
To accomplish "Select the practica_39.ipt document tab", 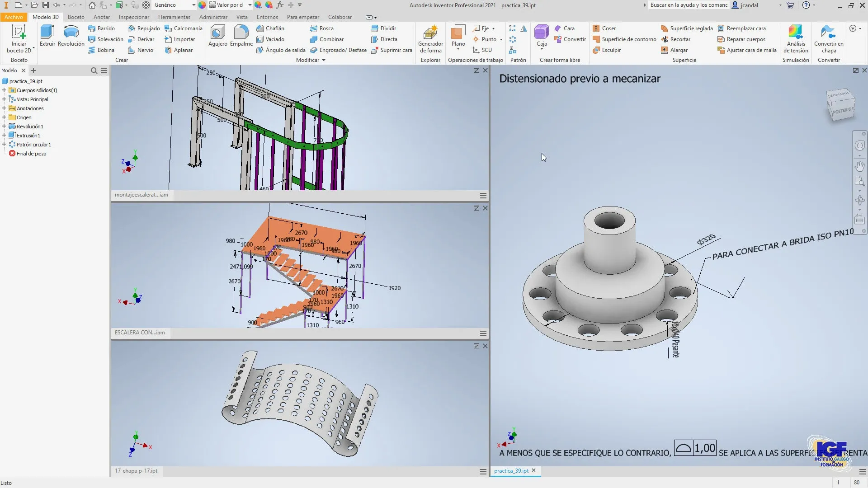I will (511, 471).
